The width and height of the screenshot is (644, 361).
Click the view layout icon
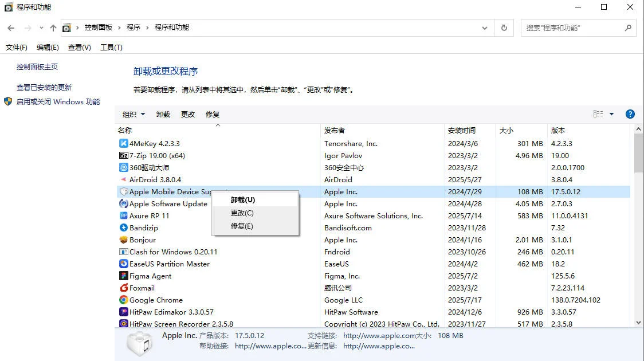(x=598, y=114)
